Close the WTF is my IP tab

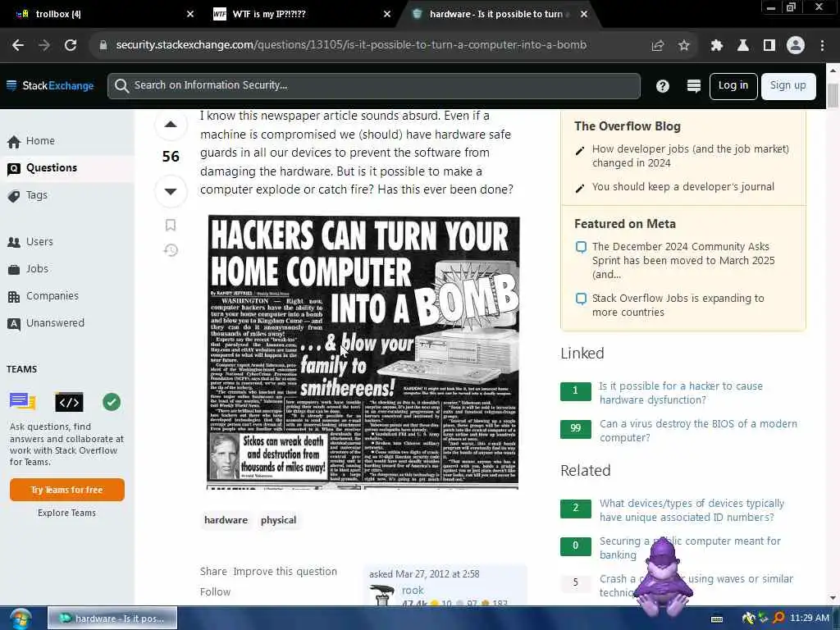387,14
